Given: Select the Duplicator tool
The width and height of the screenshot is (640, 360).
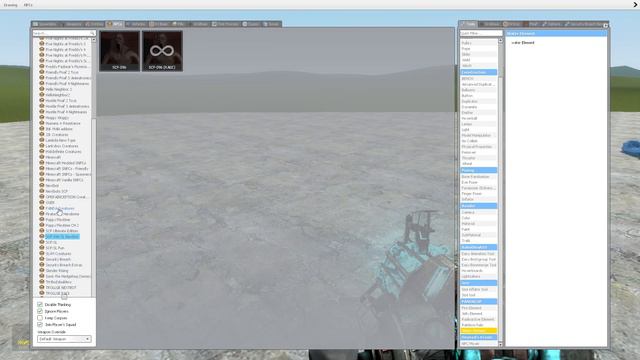Looking at the screenshot, I should pyautogui.click(x=478, y=101).
